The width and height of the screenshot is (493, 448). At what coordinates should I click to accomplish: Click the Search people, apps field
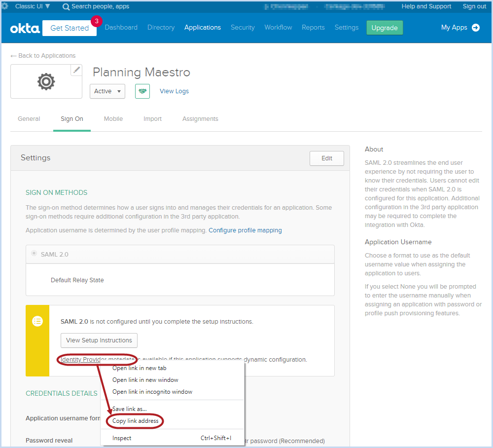pos(100,6)
